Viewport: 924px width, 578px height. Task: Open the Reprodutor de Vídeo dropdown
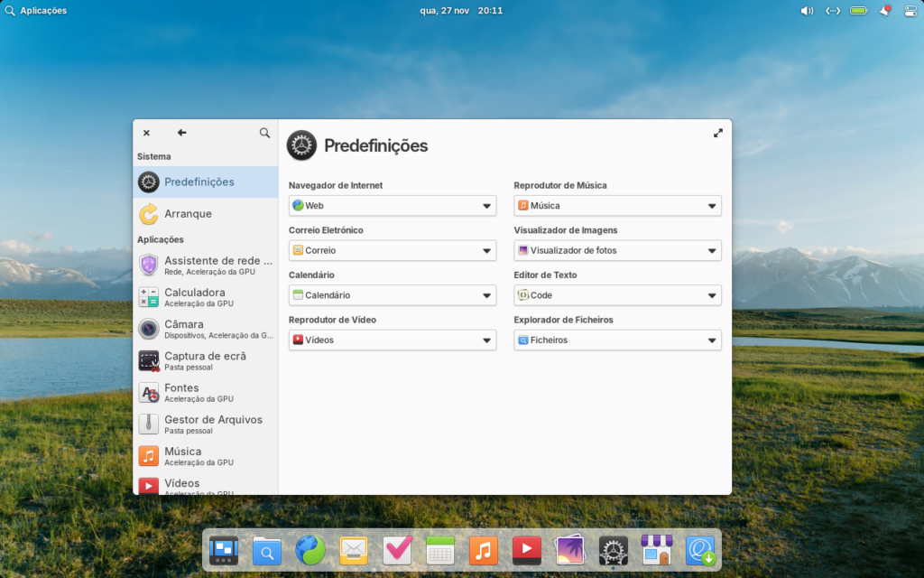point(393,340)
